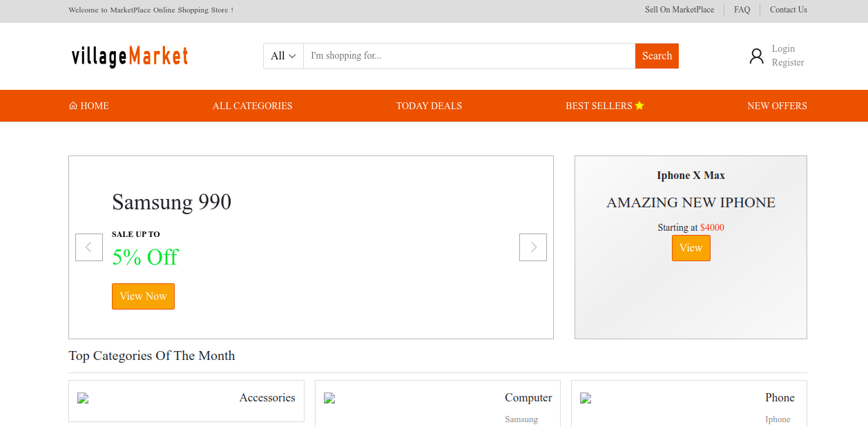Click View Now on Samsung 990 banner
868x427 pixels.
tap(143, 296)
